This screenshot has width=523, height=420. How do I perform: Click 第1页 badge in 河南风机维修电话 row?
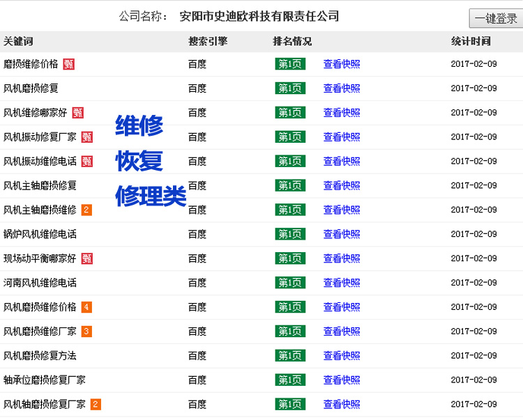pyautogui.click(x=290, y=283)
